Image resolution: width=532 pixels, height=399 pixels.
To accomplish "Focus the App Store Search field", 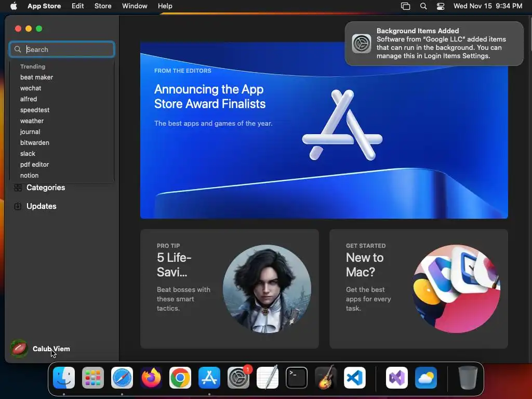I will [62, 49].
